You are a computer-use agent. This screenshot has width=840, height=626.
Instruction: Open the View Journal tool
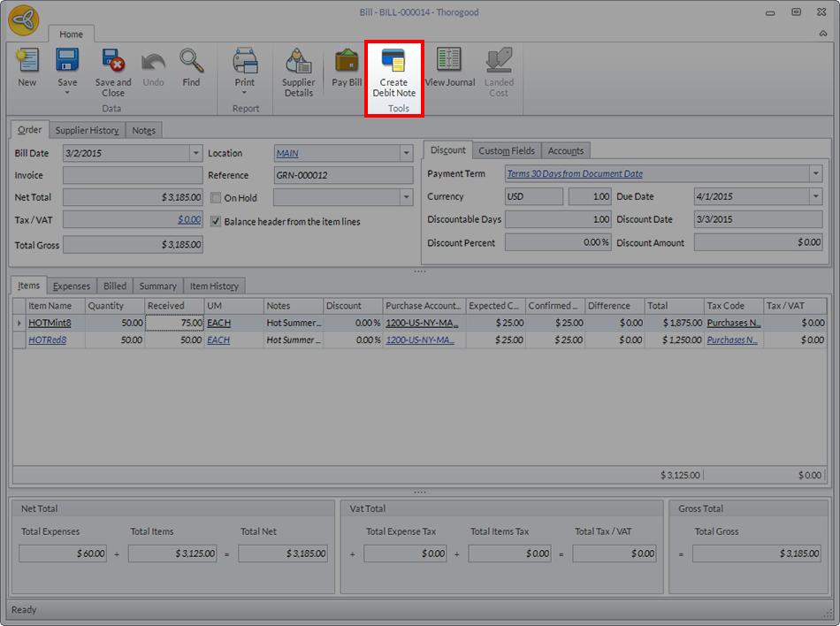pyautogui.click(x=449, y=67)
